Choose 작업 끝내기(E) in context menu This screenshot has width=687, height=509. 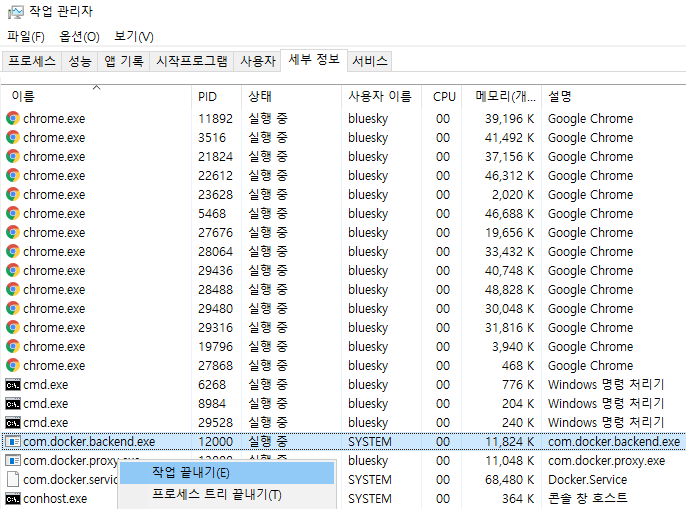click(227, 473)
